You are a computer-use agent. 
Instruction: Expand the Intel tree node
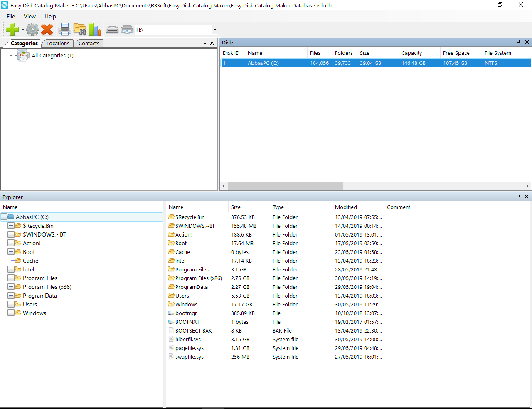(11, 269)
